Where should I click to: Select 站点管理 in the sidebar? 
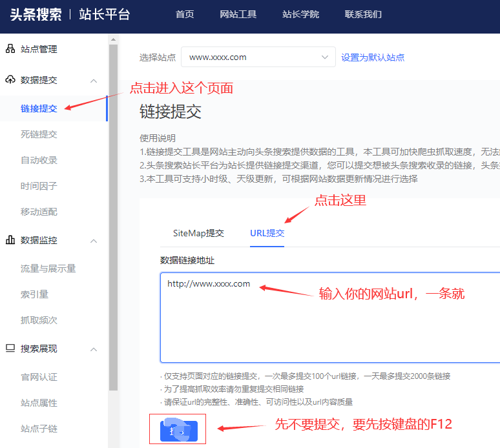point(39,49)
